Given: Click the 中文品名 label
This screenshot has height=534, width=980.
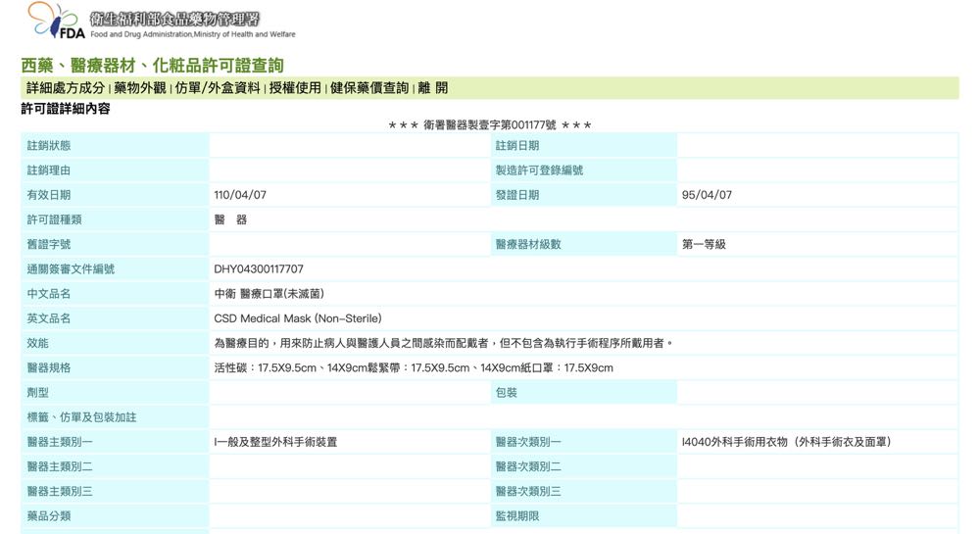Looking at the screenshot, I should (x=49, y=294).
